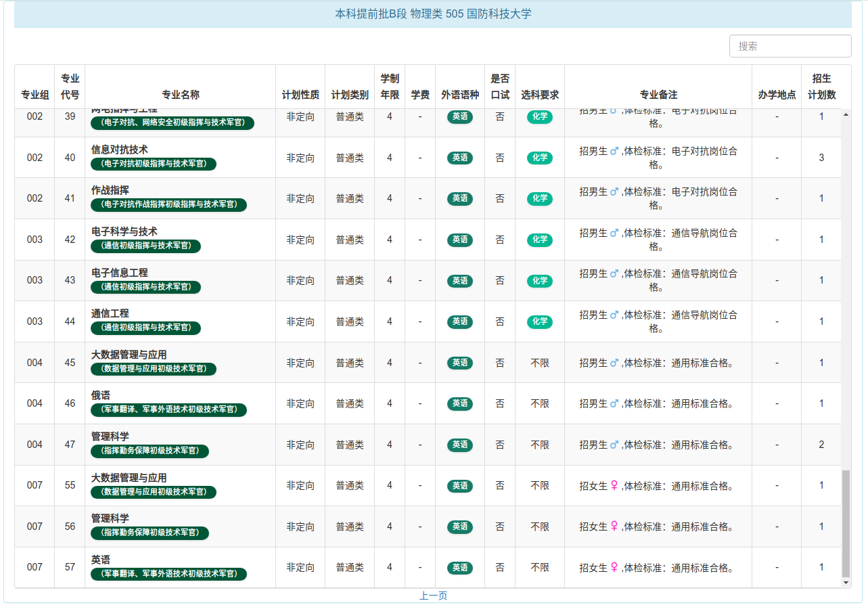
Task: Select the 俄语 major name
Action: [101, 395]
